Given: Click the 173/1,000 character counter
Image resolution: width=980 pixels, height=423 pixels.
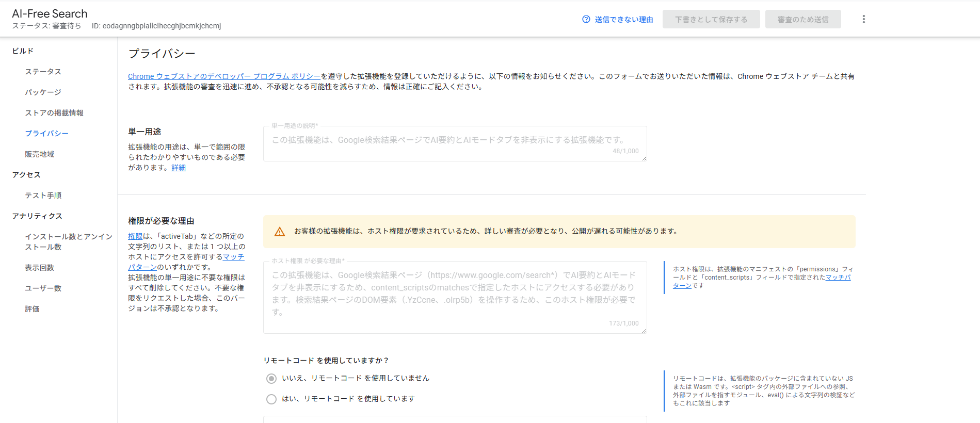Looking at the screenshot, I should (624, 323).
